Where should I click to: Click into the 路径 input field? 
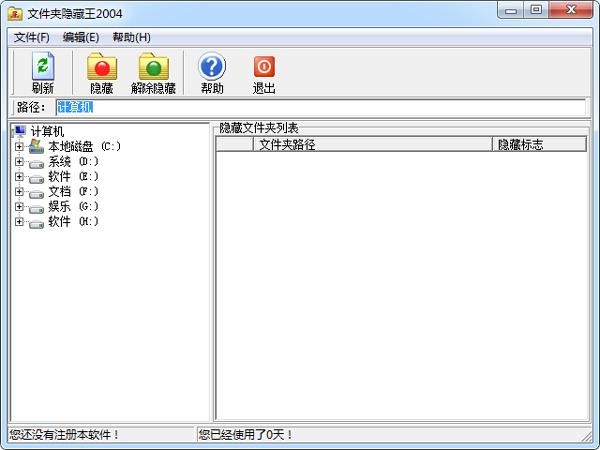click(320, 107)
